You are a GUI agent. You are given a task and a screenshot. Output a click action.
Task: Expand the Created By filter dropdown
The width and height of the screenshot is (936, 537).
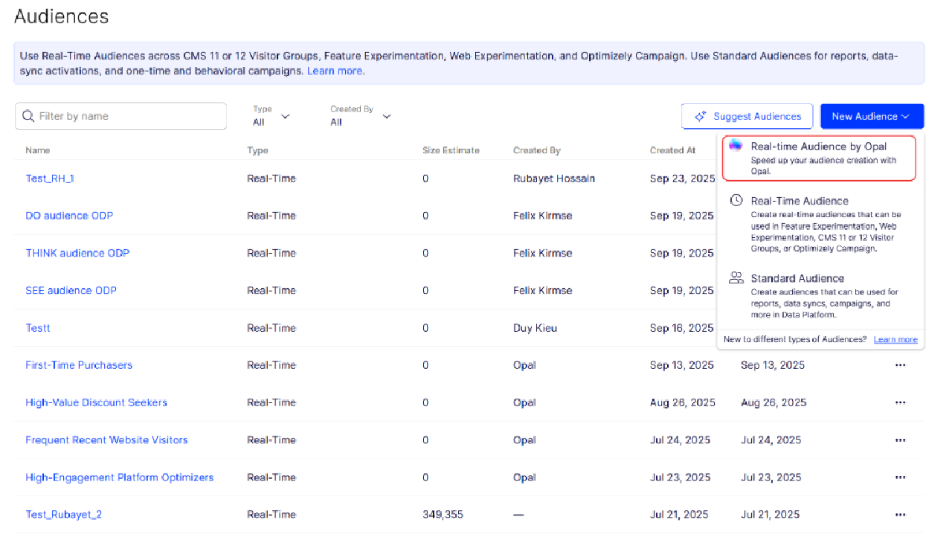pyautogui.click(x=361, y=116)
